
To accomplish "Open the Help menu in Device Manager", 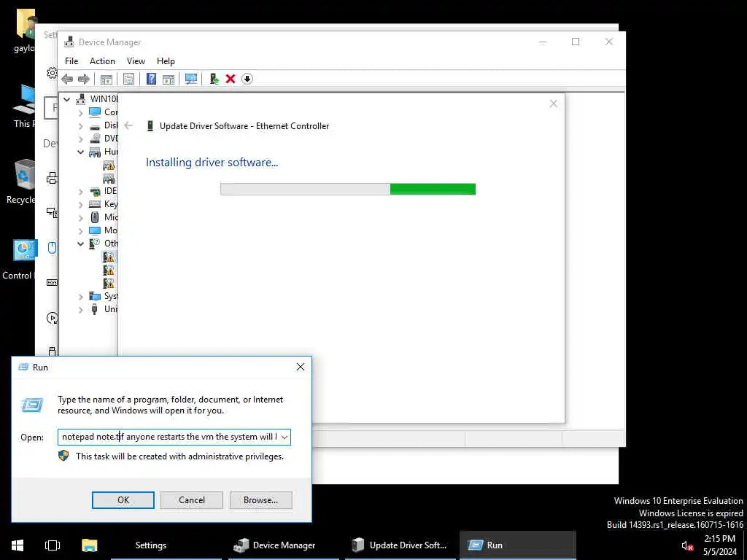I will point(166,61).
